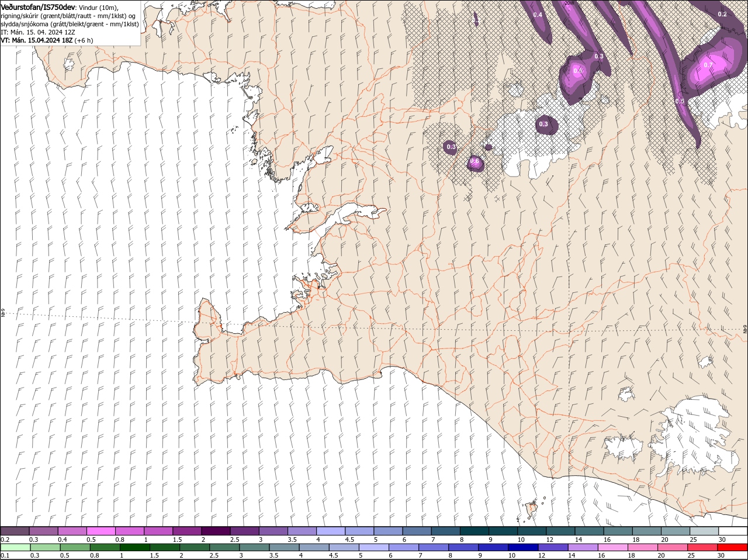
Task: Select the top-row legend swatch labeled 20
Action: click(676, 531)
